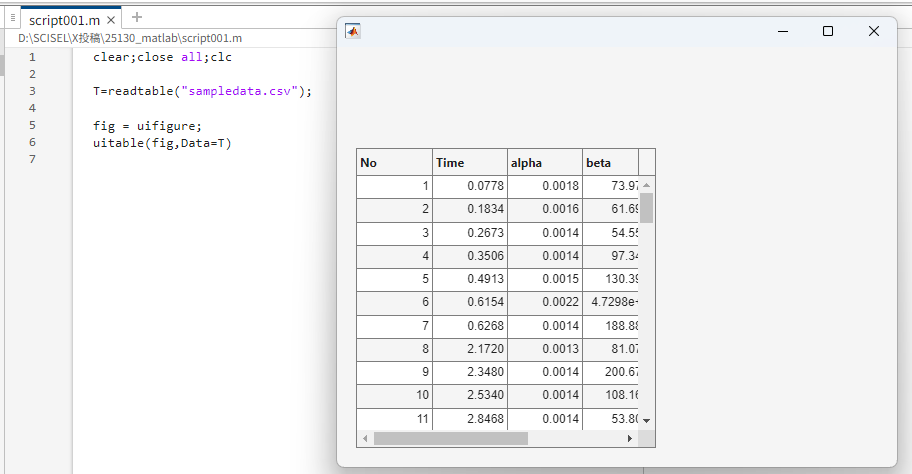Select the alpha column header
Viewport: 912px width, 474px height.
click(x=544, y=163)
